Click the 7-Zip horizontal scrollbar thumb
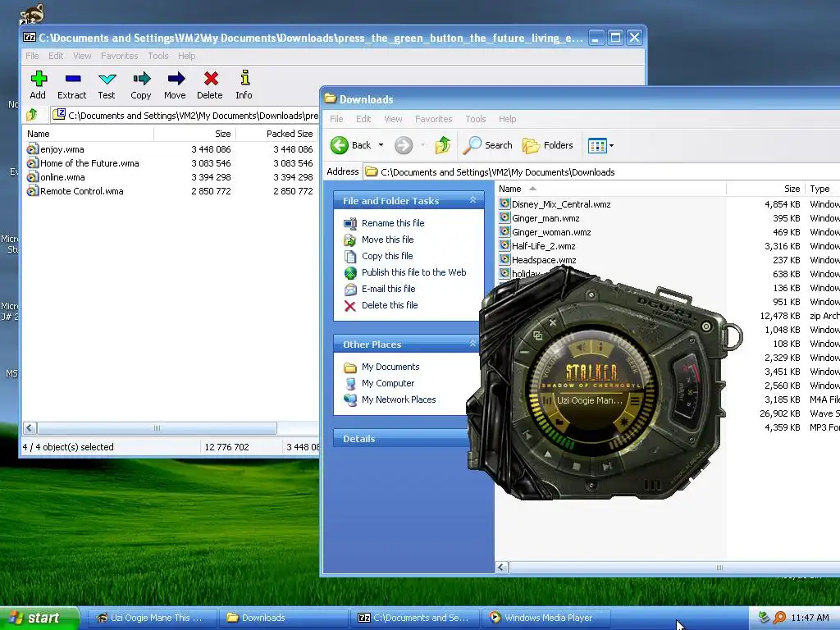The image size is (840, 630). pyautogui.click(x=157, y=427)
